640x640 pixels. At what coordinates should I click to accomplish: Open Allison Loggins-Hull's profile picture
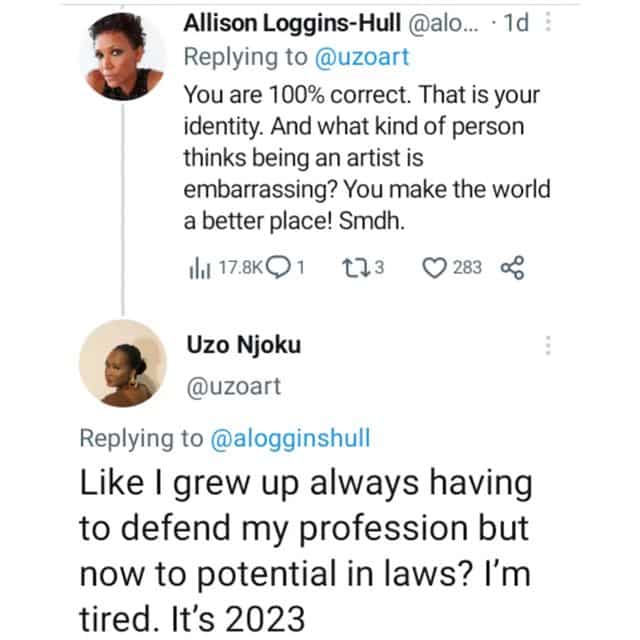click(122, 58)
